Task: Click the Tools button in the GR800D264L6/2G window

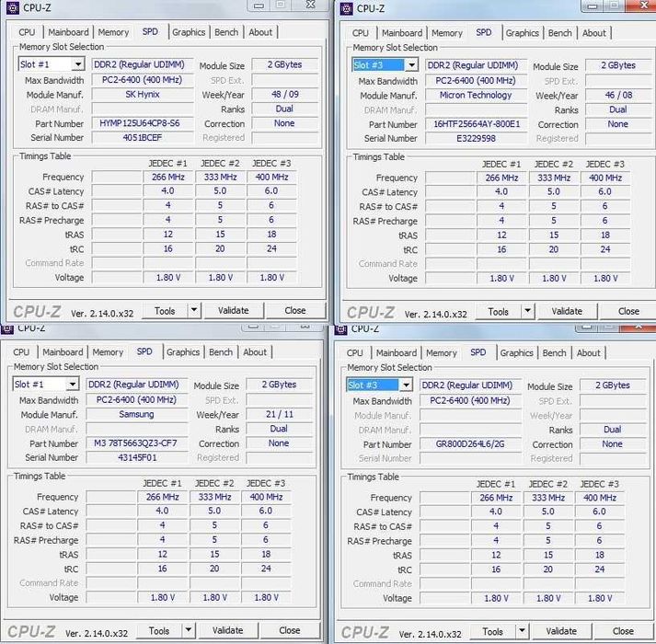Action: pyautogui.click(x=493, y=631)
